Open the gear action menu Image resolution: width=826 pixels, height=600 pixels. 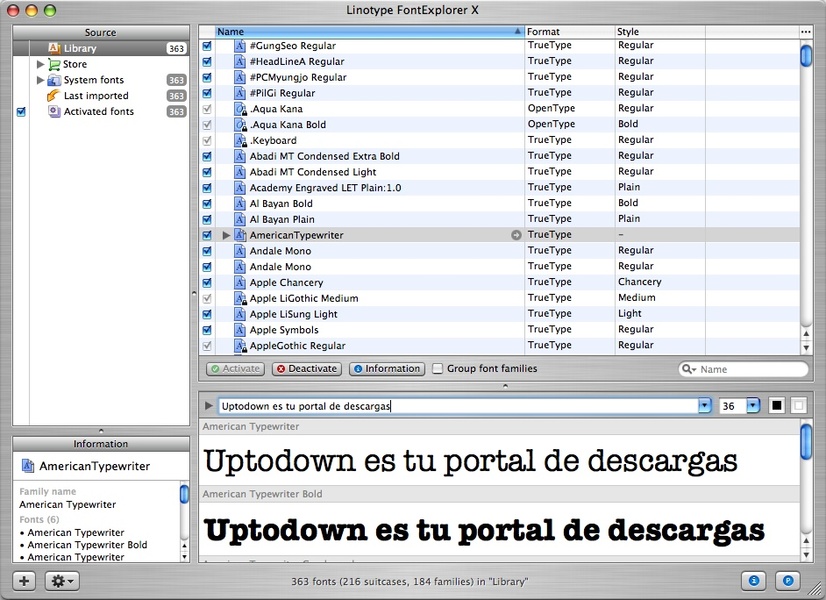[x=62, y=581]
